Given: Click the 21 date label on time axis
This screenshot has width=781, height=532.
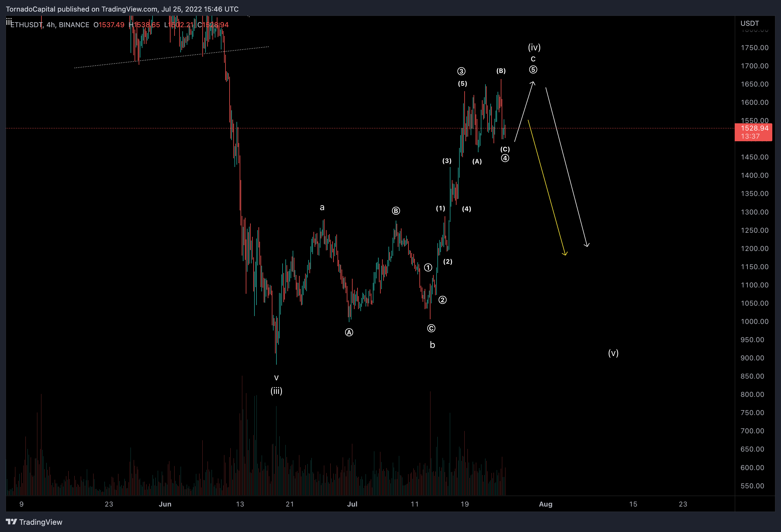Looking at the screenshot, I should 290,504.
